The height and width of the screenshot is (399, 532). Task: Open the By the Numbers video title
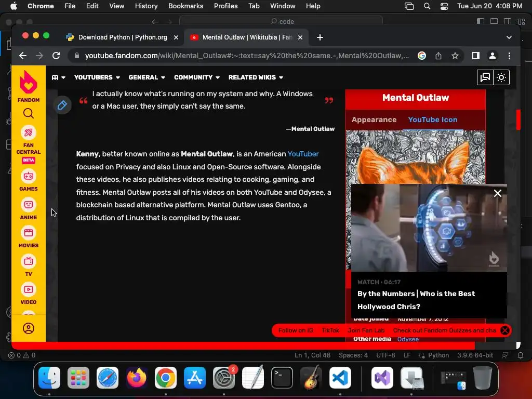[x=416, y=300]
